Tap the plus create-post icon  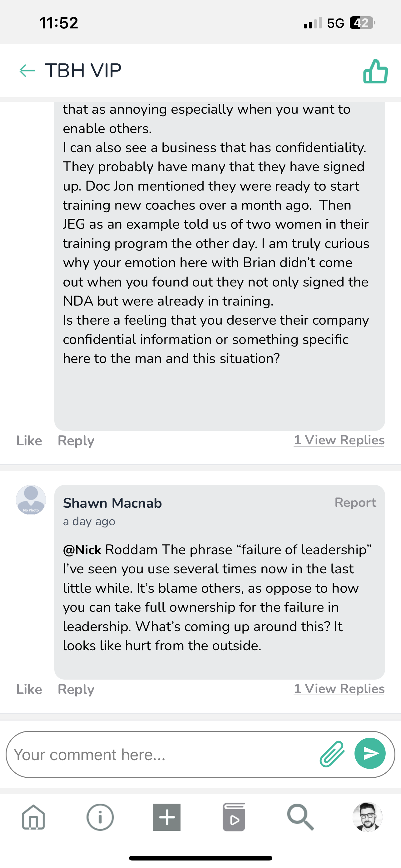(x=167, y=817)
